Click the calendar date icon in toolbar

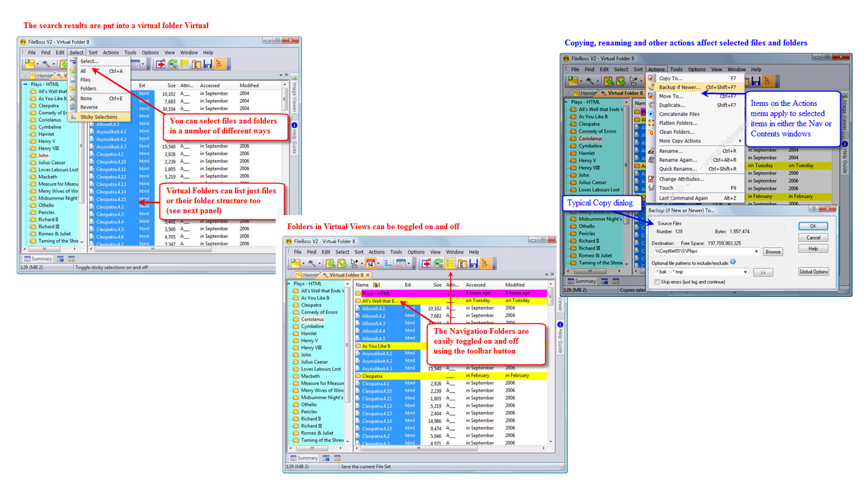click(x=370, y=263)
